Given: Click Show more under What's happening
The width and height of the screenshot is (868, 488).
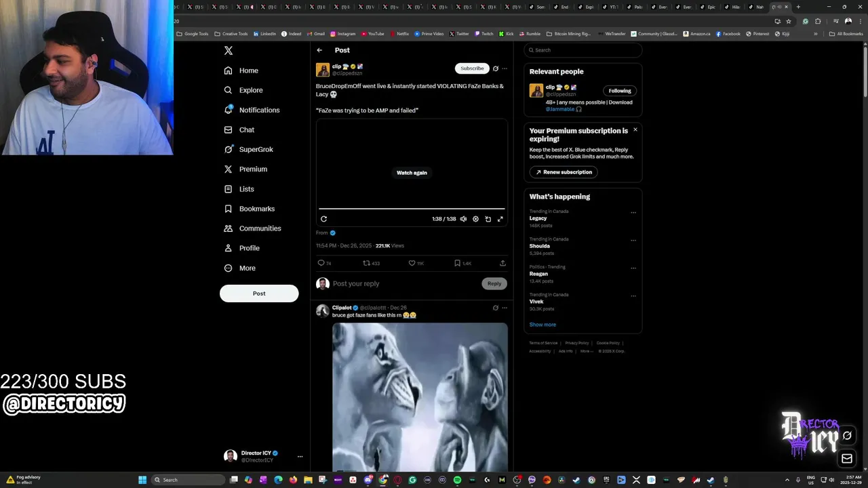Looking at the screenshot, I should point(542,325).
